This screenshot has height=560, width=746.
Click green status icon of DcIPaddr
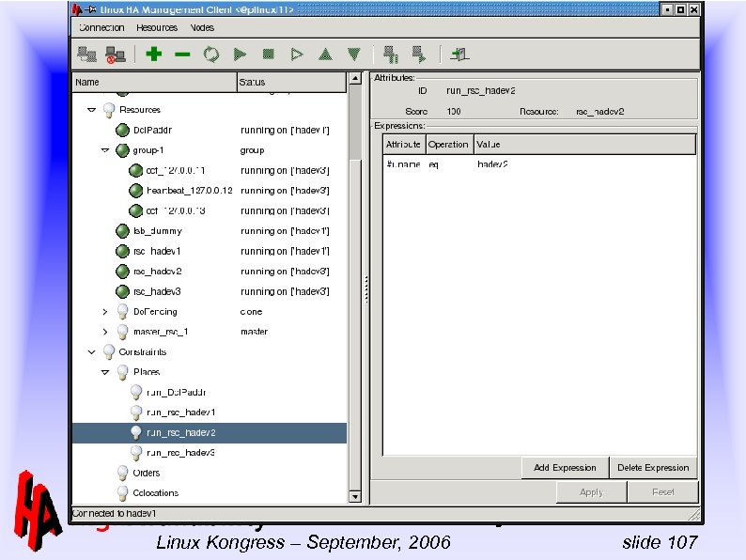(x=122, y=130)
